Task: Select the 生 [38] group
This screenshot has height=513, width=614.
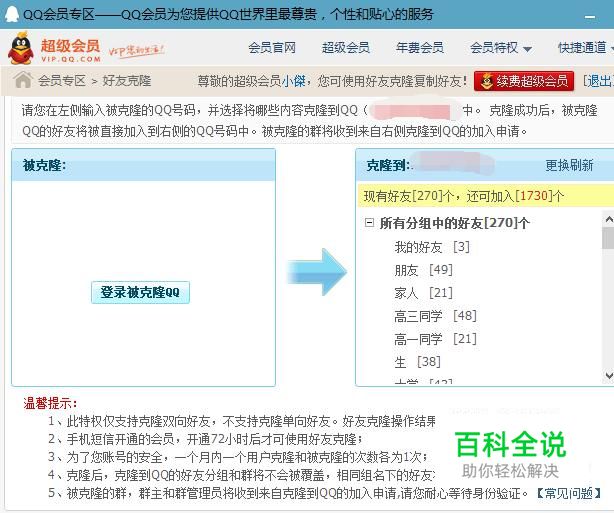Action: click(x=417, y=362)
